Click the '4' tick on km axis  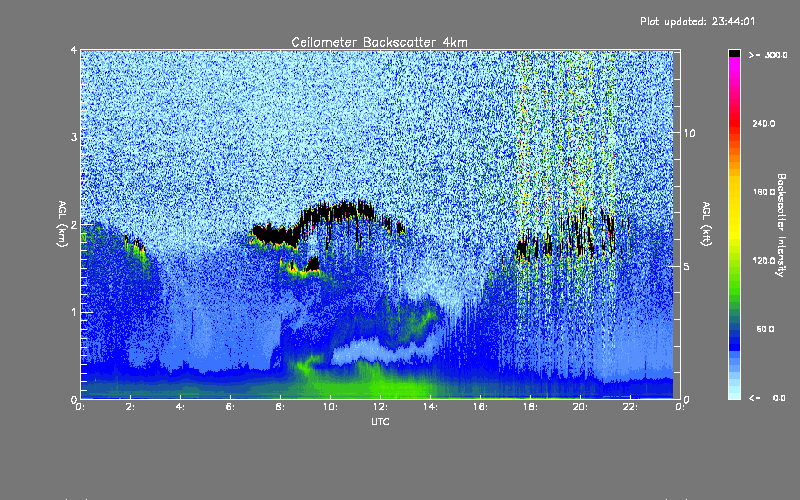(x=74, y=50)
